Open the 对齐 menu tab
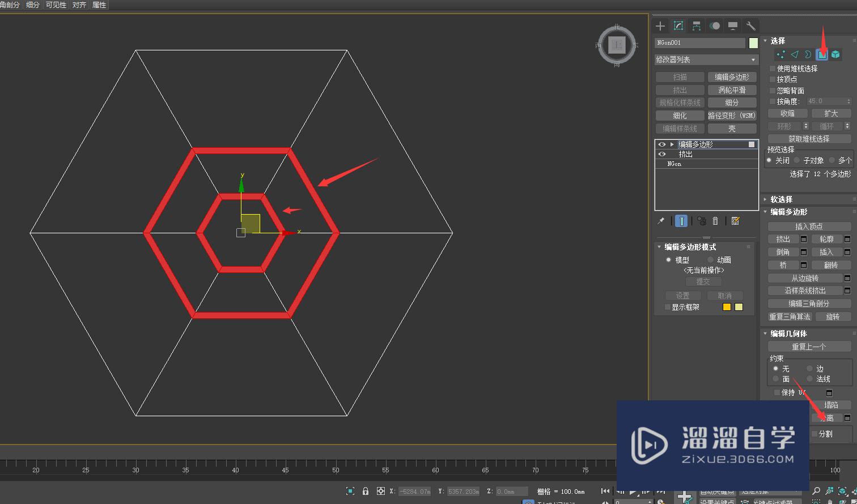 coord(79,5)
